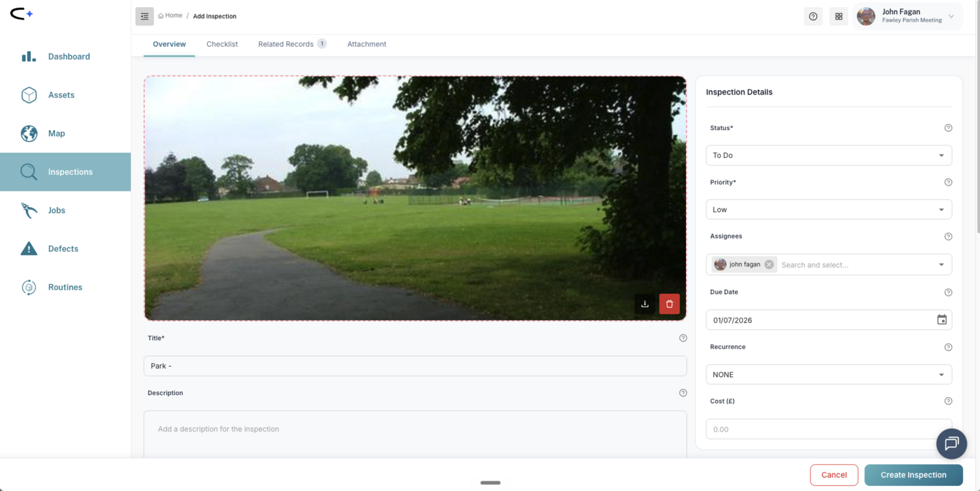Click the help icon next to the Title field
Screen dimensions: 980x491
(682, 338)
